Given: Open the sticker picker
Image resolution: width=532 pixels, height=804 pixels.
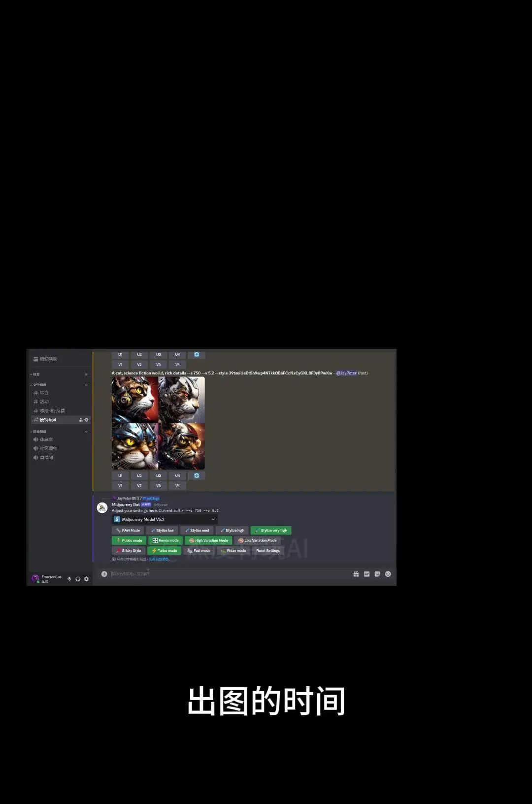Looking at the screenshot, I should [377, 574].
